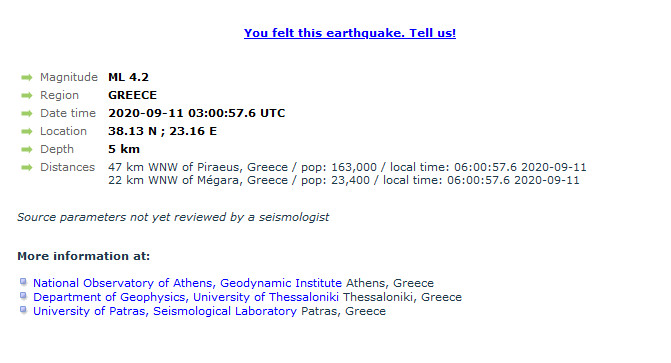Click the ML 4.2 magnitude value
Viewport: 671px width, 363px height.
click(x=128, y=77)
